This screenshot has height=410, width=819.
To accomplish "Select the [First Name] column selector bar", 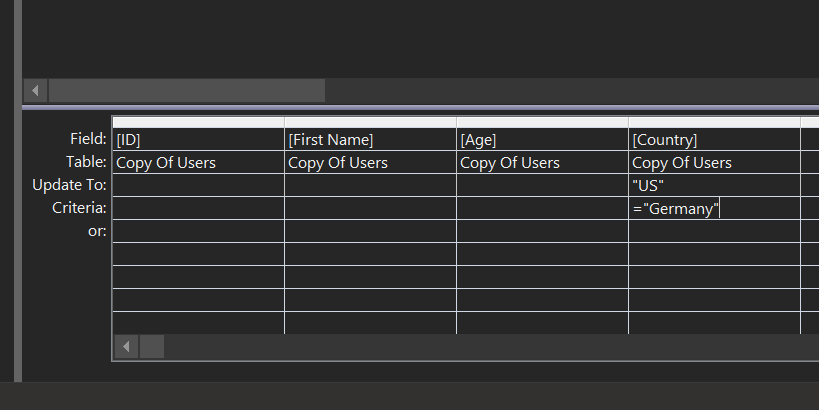I will (x=370, y=122).
